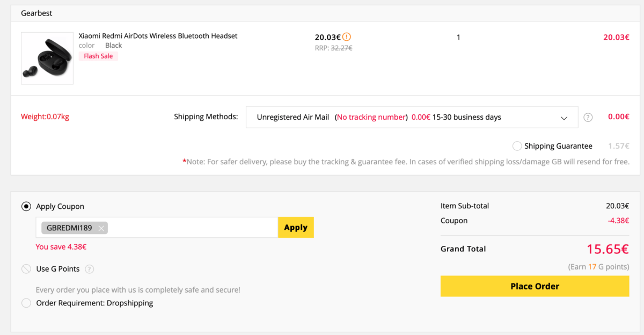
Task: Click the Gearbest seller name
Action: point(37,13)
